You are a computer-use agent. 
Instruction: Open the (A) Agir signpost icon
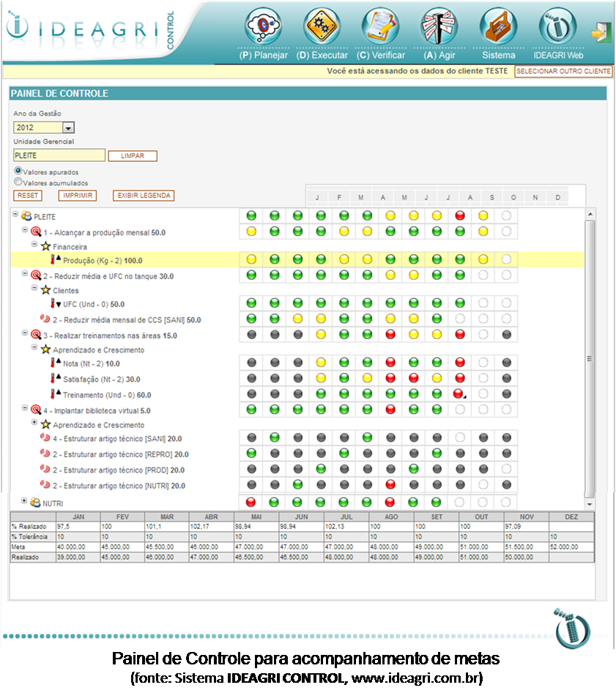pos(439,26)
